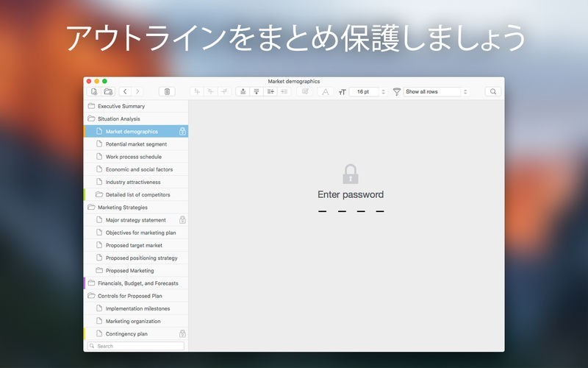Click the text size TT icon
The image size is (588, 368).
point(342,92)
